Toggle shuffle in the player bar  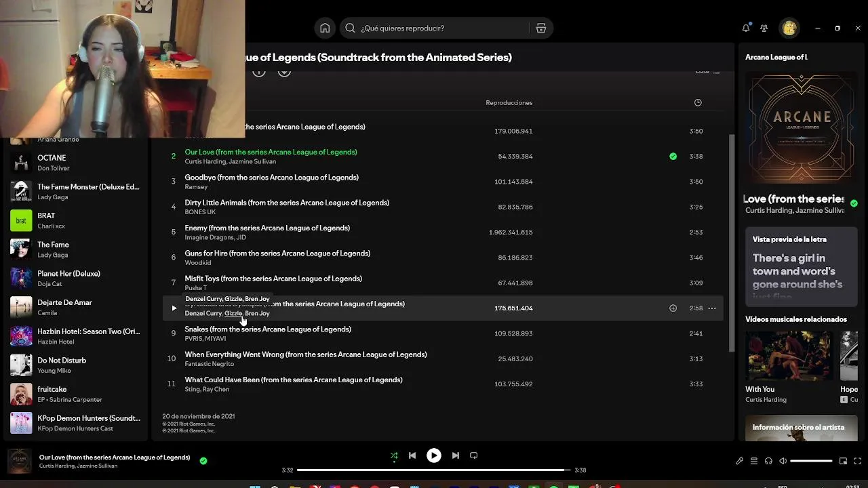click(394, 455)
